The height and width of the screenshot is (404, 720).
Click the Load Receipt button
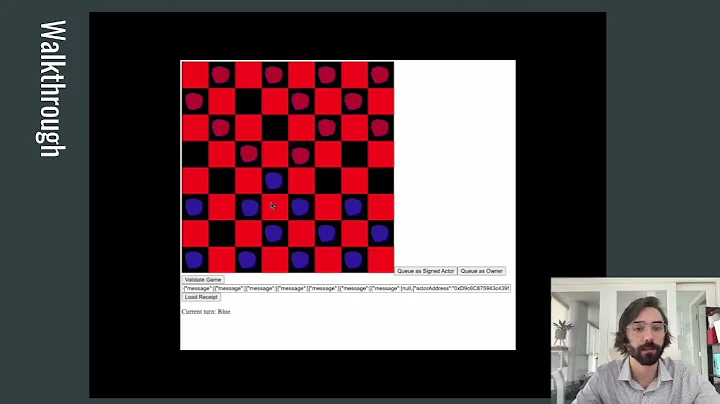point(201,297)
